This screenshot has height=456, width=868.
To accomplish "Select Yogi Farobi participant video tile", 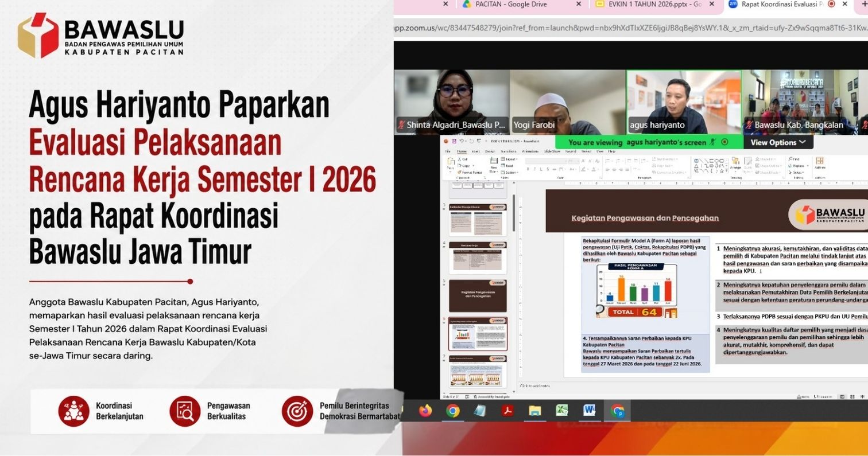I will pyautogui.click(x=568, y=103).
